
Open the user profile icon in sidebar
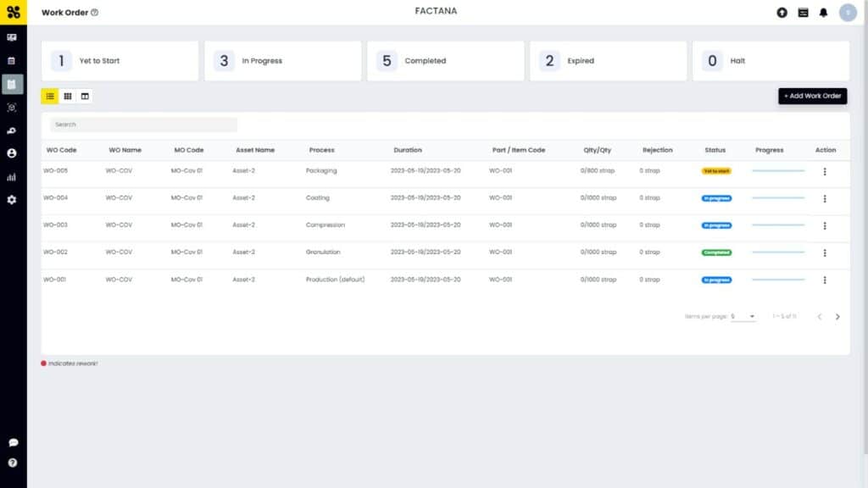coord(12,153)
